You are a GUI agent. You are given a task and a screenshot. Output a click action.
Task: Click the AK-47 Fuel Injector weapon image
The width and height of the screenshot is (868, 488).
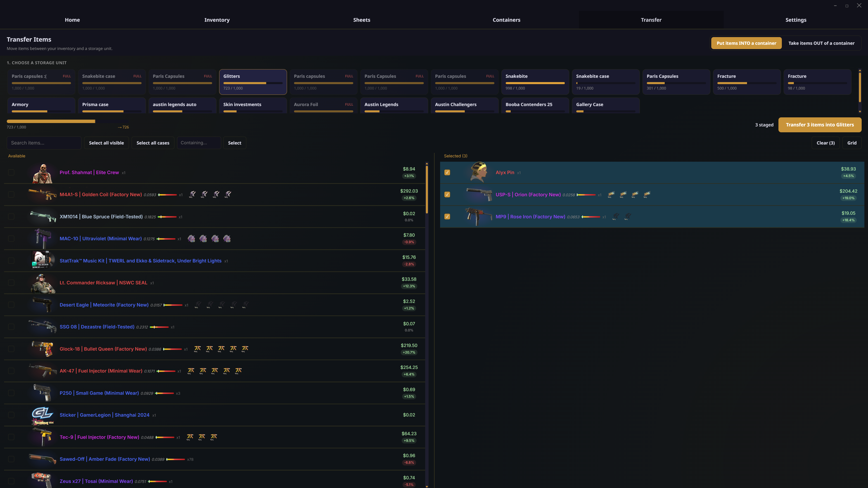tap(43, 371)
